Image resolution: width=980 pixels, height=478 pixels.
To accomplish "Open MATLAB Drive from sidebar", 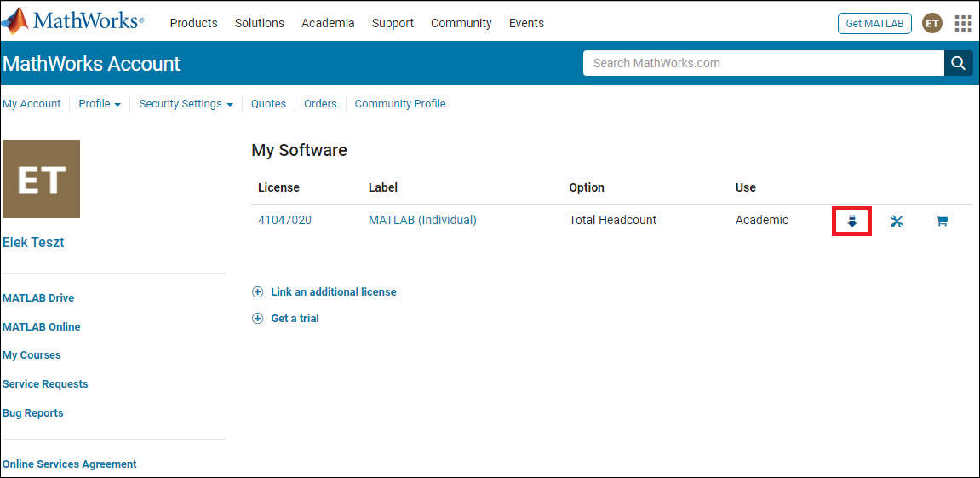I will pos(38,298).
